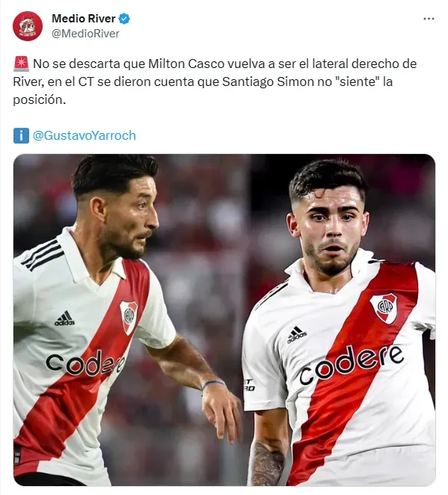The image size is (448, 495).
Task: Click the blue verified badge
Action: (x=124, y=19)
